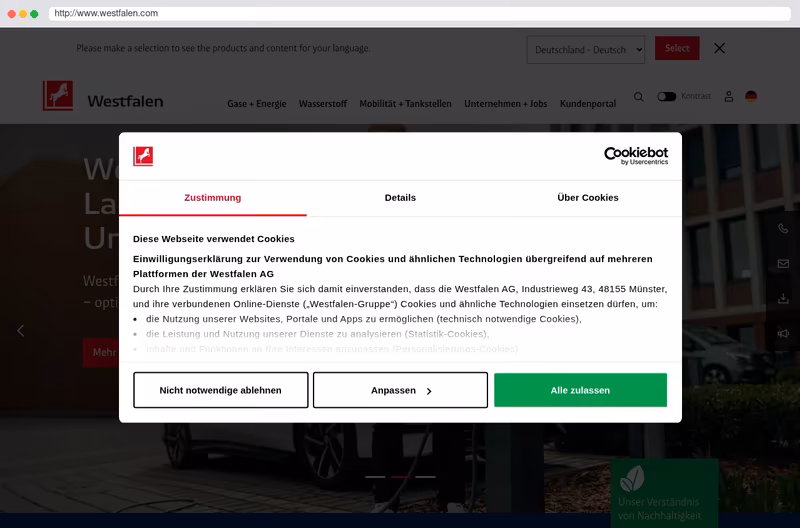800x528 pixels.
Task: Click the green Alle zulassen button
Action: coord(580,390)
